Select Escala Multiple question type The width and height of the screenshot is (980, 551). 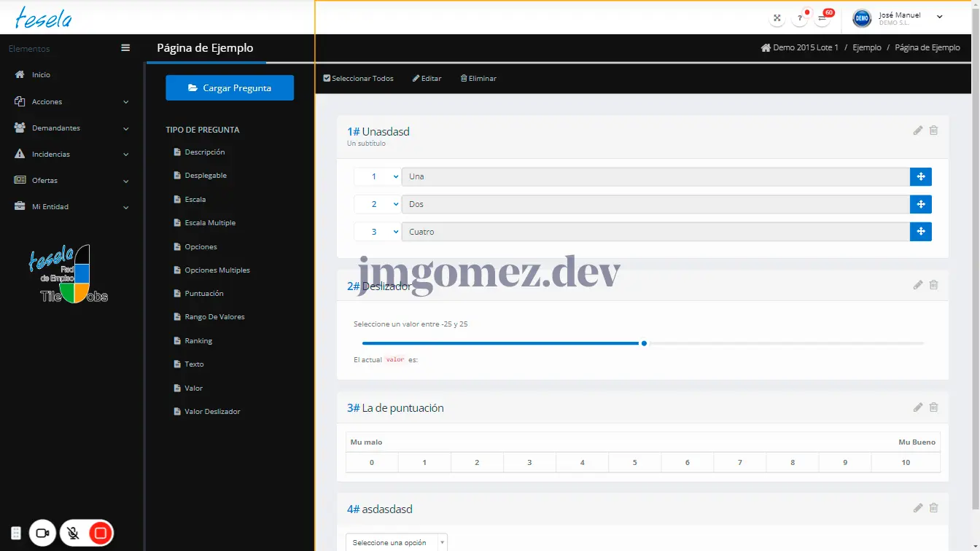210,223
